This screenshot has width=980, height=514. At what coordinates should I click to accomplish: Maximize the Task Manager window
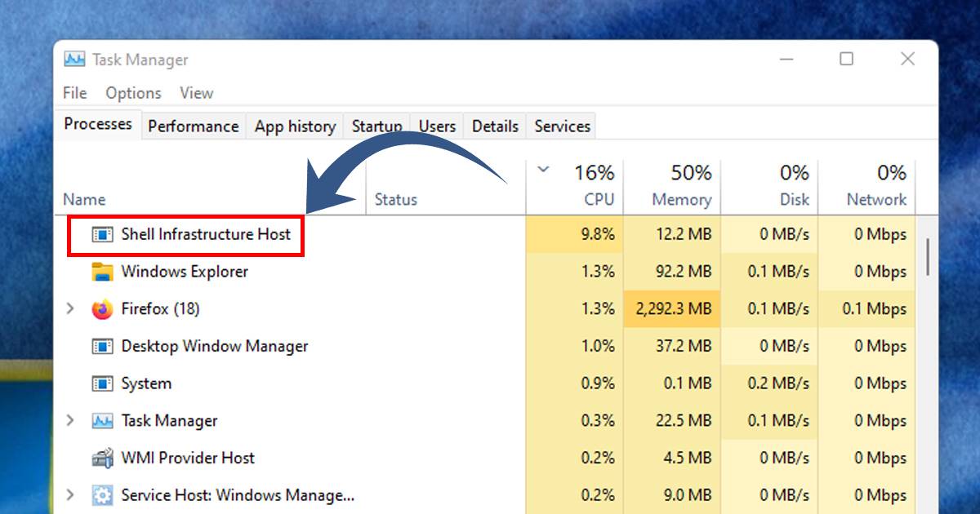[x=847, y=59]
